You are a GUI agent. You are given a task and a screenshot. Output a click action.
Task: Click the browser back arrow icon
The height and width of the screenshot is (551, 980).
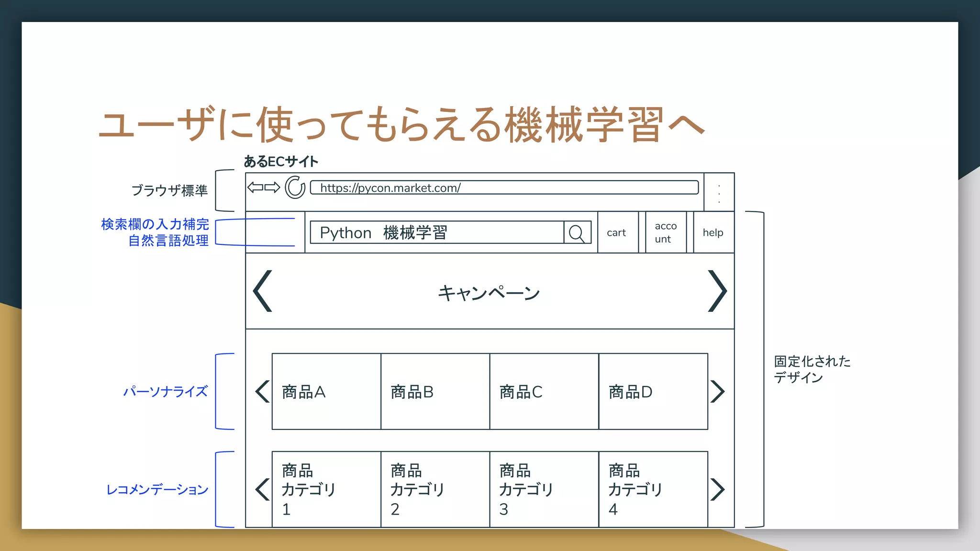coord(255,187)
